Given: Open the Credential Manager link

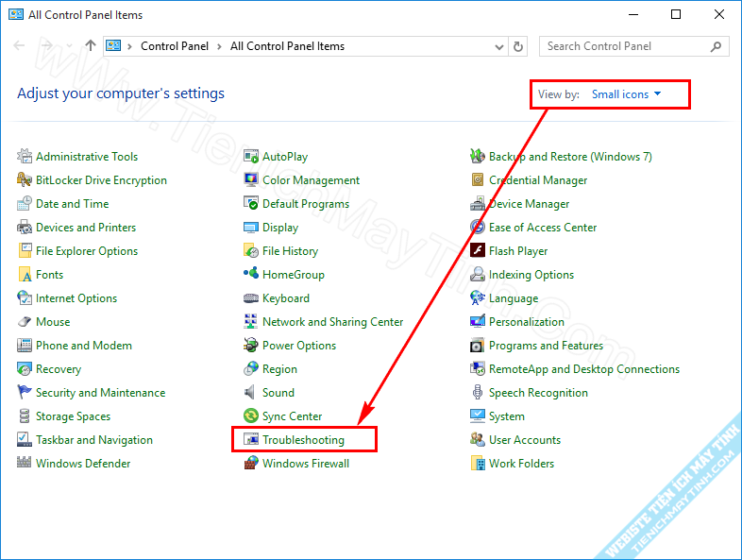Looking at the screenshot, I should [538, 179].
